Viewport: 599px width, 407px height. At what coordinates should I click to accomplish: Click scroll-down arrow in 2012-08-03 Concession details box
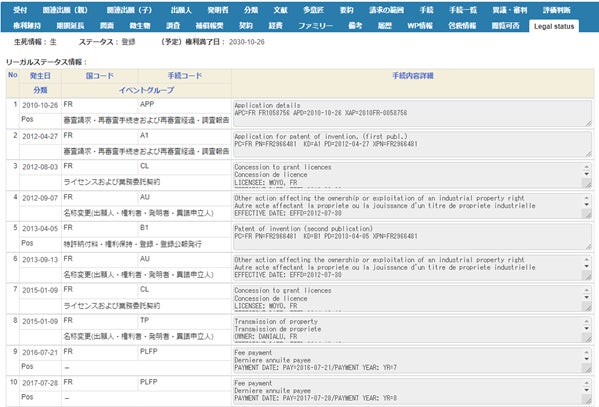coord(586,174)
